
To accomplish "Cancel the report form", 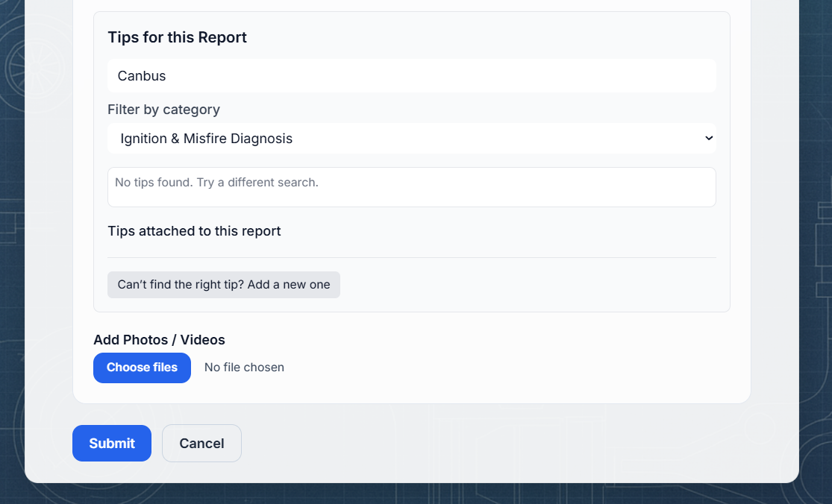I will pyautogui.click(x=201, y=444).
